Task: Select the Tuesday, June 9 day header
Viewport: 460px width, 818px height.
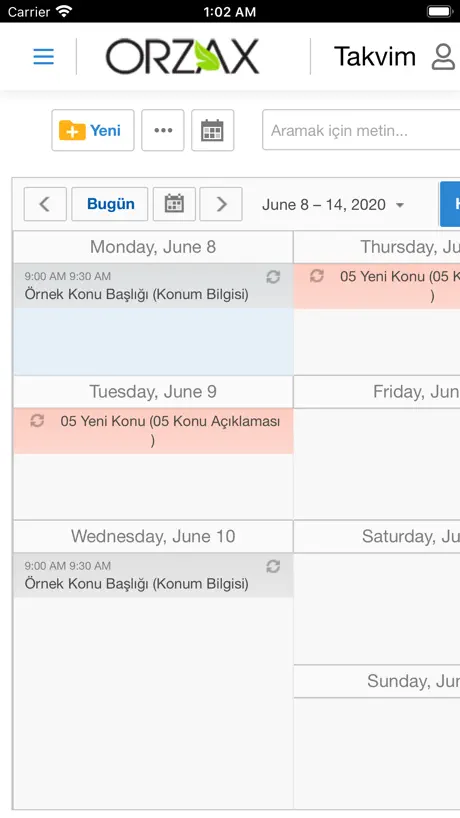Action: pos(153,392)
